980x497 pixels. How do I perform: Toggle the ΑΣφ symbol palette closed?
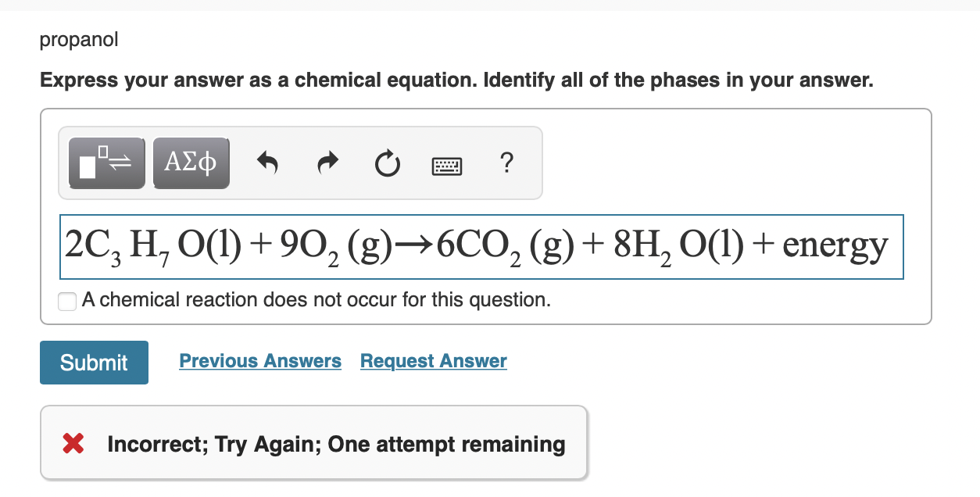tap(191, 162)
